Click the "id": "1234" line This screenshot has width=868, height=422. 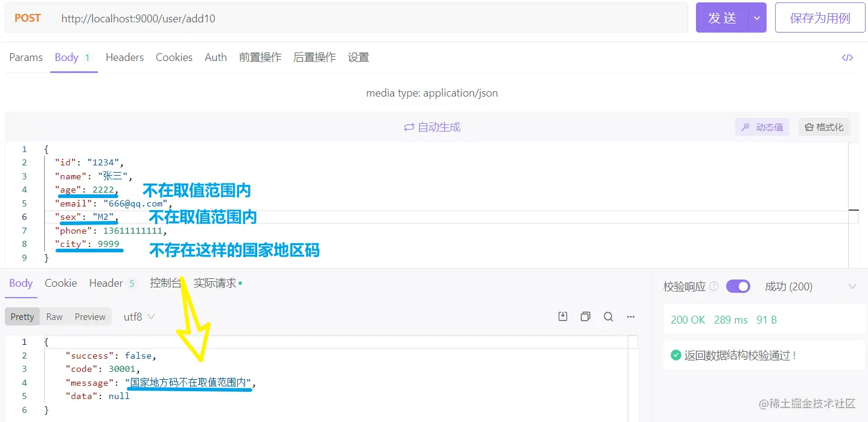[89, 162]
